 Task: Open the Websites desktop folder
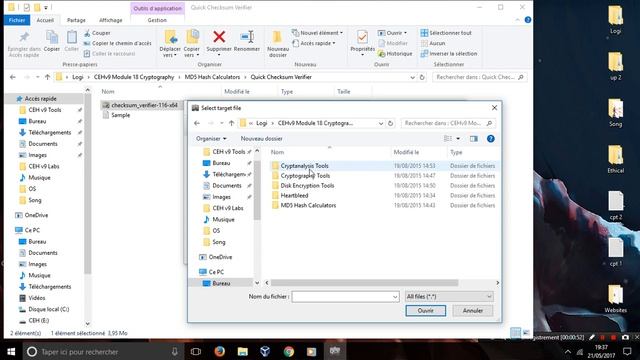click(616, 299)
